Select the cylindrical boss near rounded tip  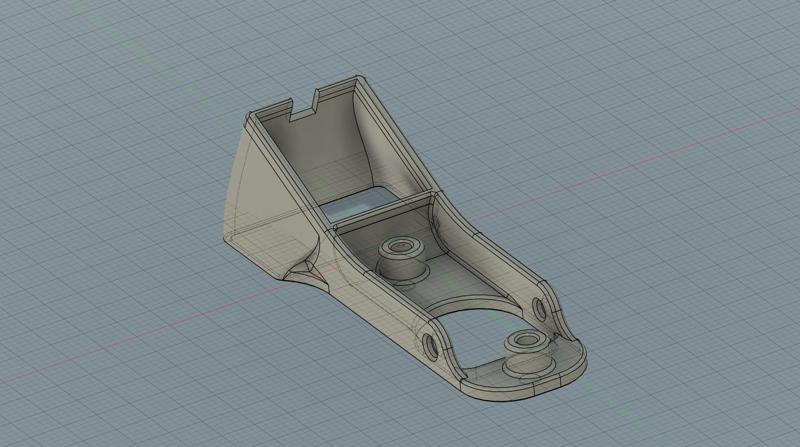[x=527, y=354]
